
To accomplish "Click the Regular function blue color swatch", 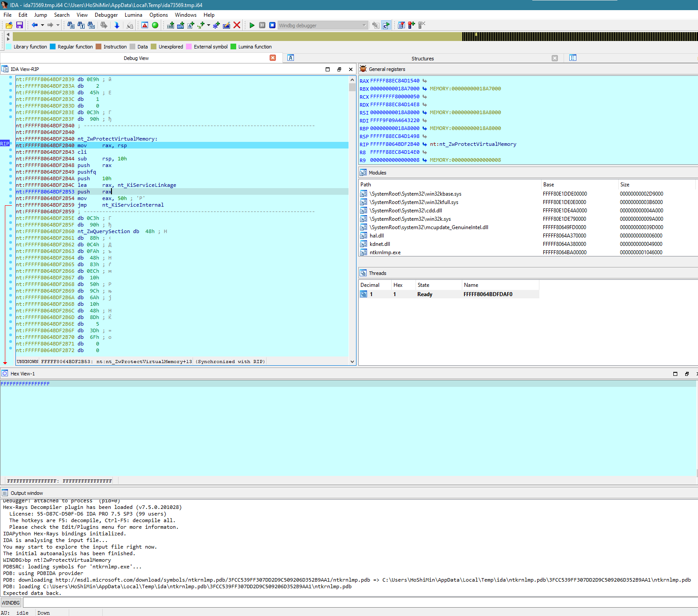I will 53,47.
